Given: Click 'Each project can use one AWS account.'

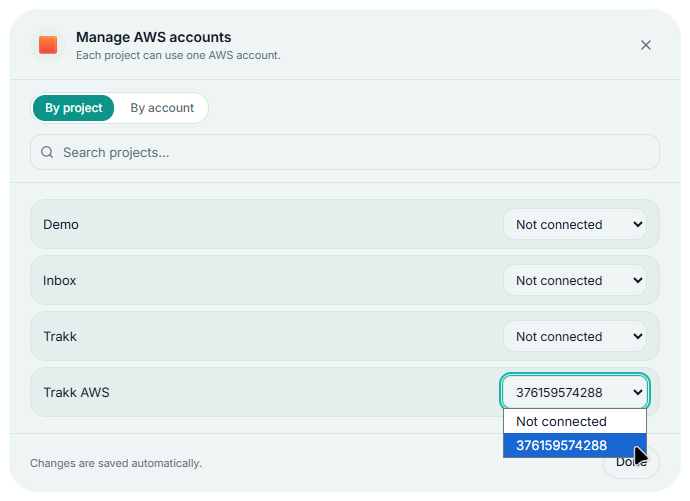Looking at the screenshot, I should click(x=178, y=55).
